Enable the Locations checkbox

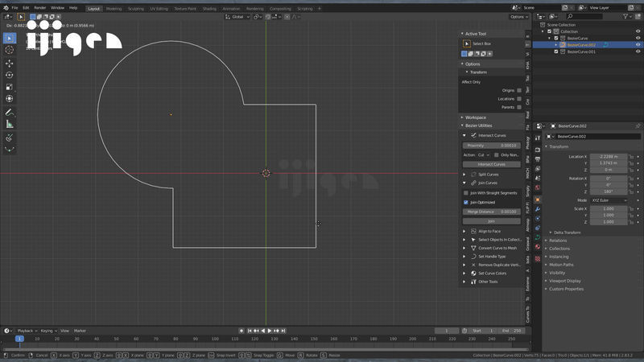(519, 99)
